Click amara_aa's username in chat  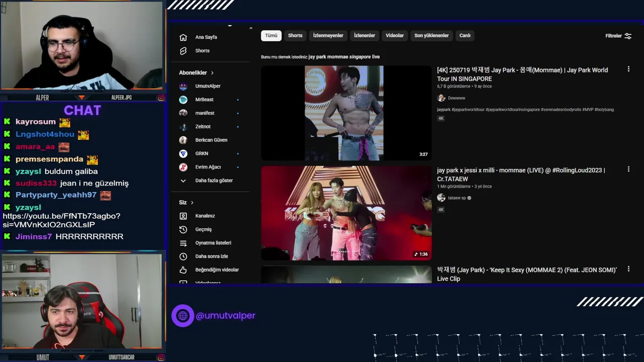(x=35, y=147)
